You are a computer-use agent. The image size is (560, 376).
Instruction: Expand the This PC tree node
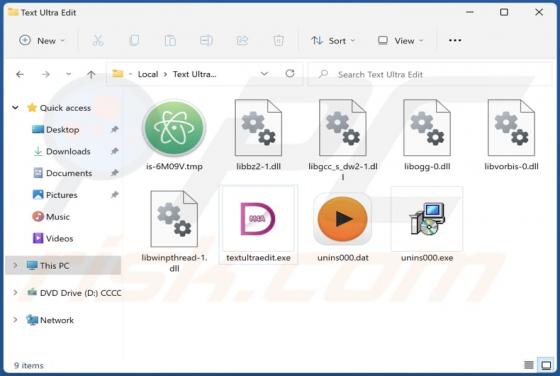[x=15, y=265]
